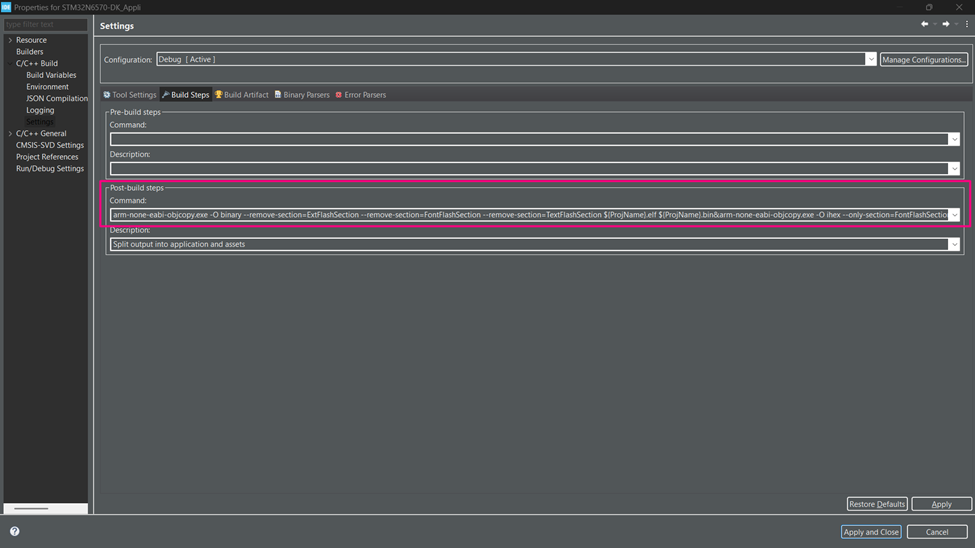
Task: Click the type filter text field
Action: tap(45, 24)
